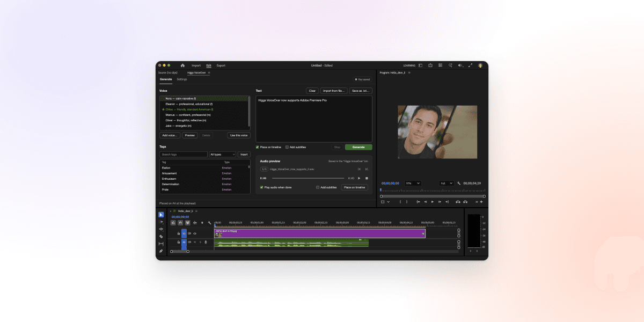This screenshot has width=644, height=322.
Task: Expand the safe margins chevron dropdown
Action: pos(388,202)
